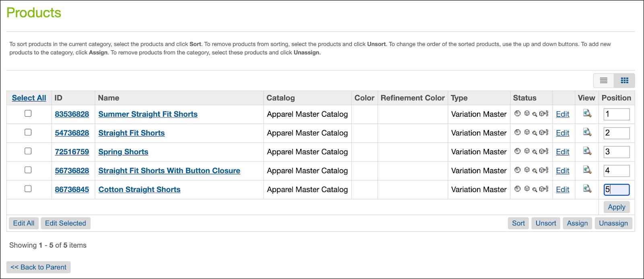
Task: Click cube-arrow status icon for Spring Shorts
Action: pyautogui.click(x=544, y=151)
